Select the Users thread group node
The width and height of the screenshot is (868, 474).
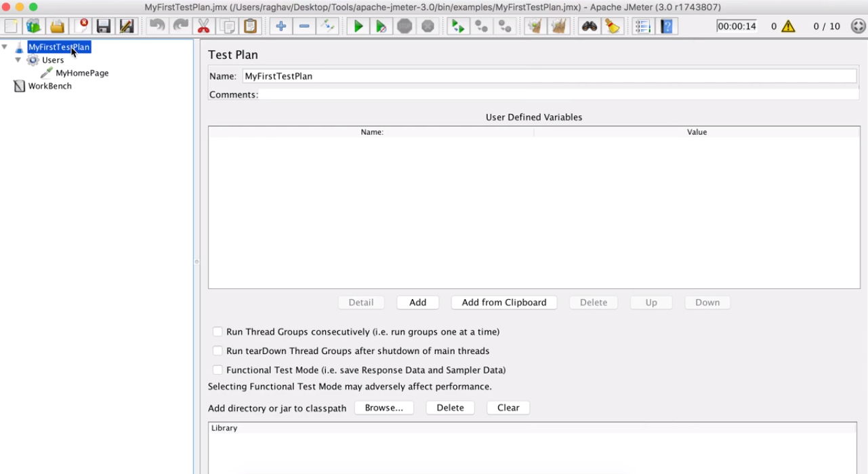click(x=53, y=60)
